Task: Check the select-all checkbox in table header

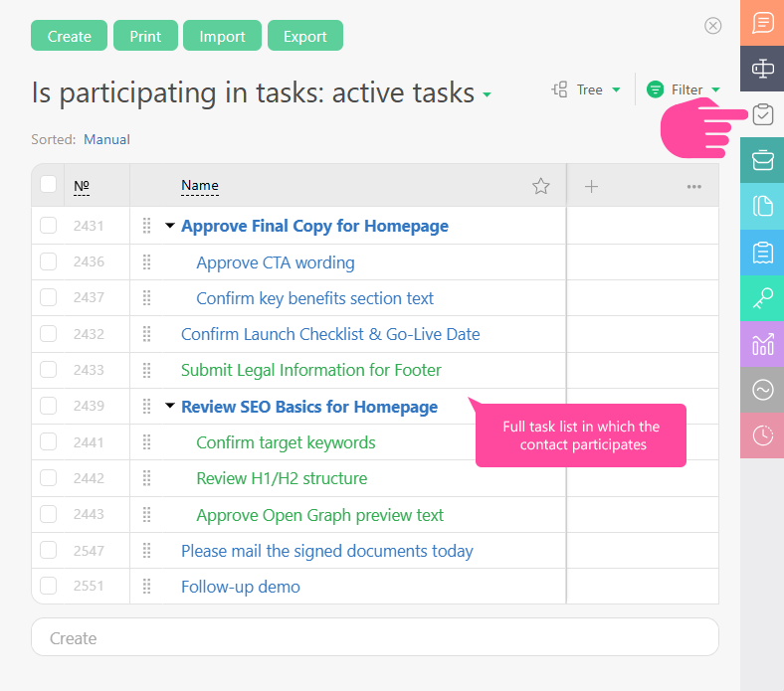Action: (x=49, y=184)
